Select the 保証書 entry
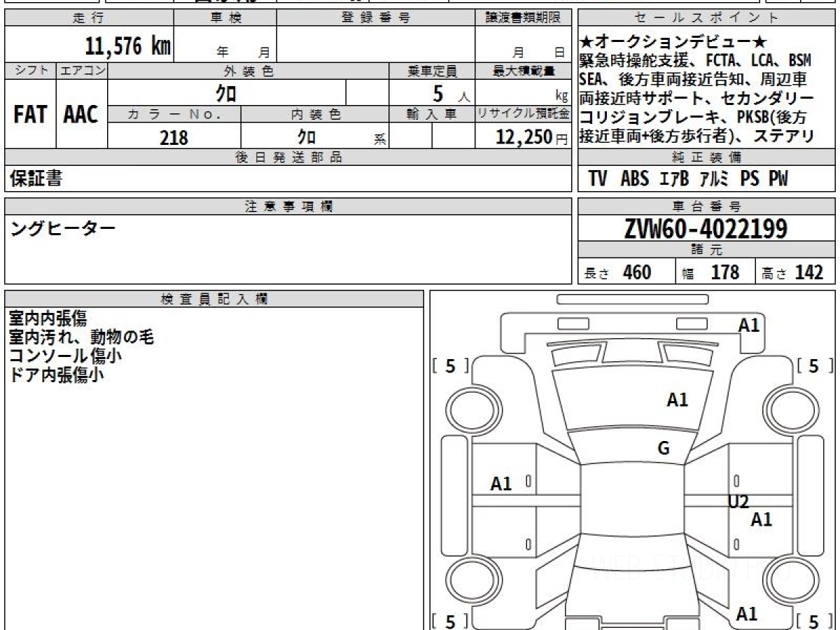Image resolution: width=840 pixels, height=630 pixels. click(36, 178)
